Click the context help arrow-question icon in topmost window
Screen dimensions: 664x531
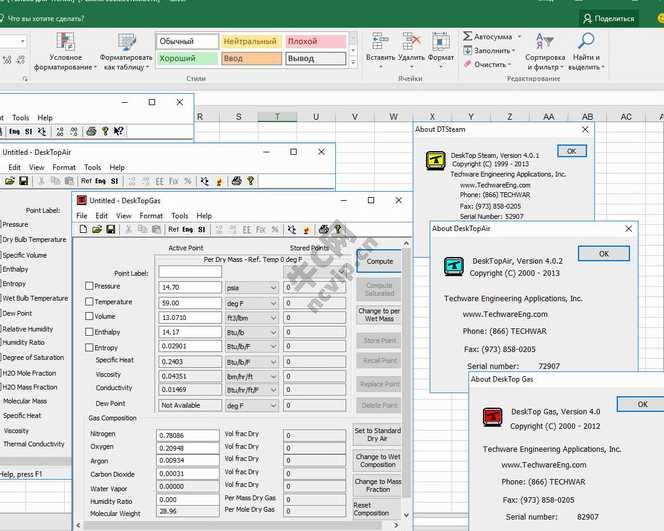point(119,131)
